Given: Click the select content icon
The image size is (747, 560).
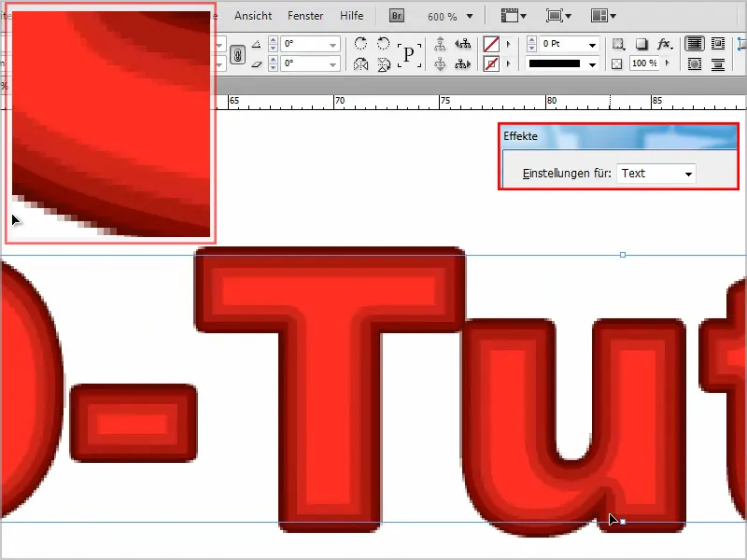Looking at the screenshot, I should pyautogui.click(x=440, y=63).
